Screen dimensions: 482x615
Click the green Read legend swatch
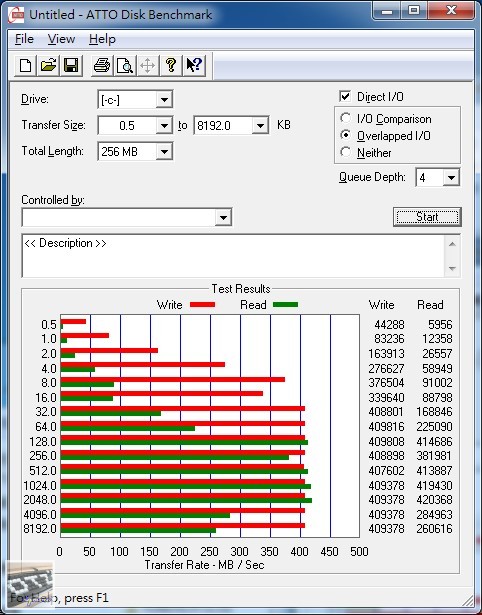[x=286, y=305]
